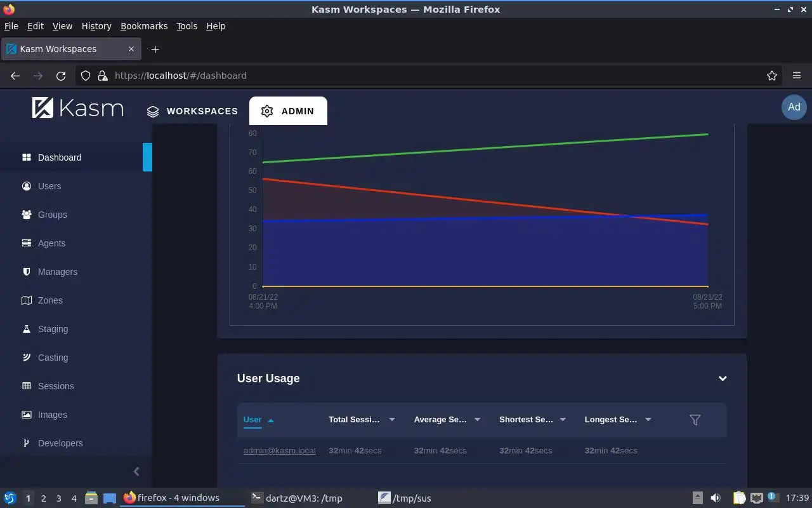Click the volume icon in system tray
The height and width of the screenshot is (508, 812).
(716, 498)
